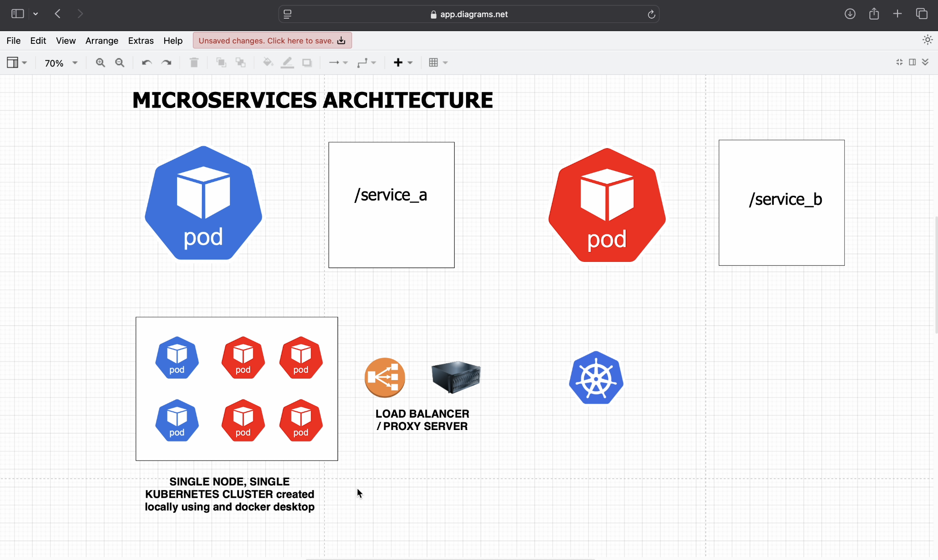The height and width of the screenshot is (560, 938).
Task: Select the top-right small red pod
Action: (x=301, y=358)
